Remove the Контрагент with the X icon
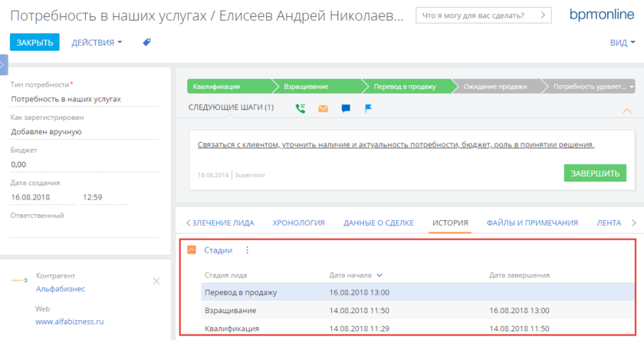 (156, 282)
